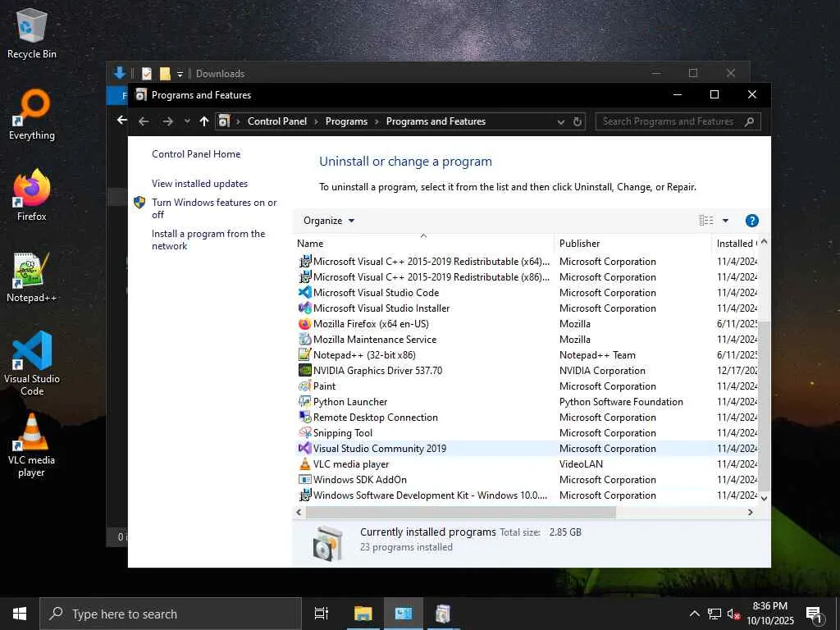Click the change view icon in toolbar

(706, 221)
